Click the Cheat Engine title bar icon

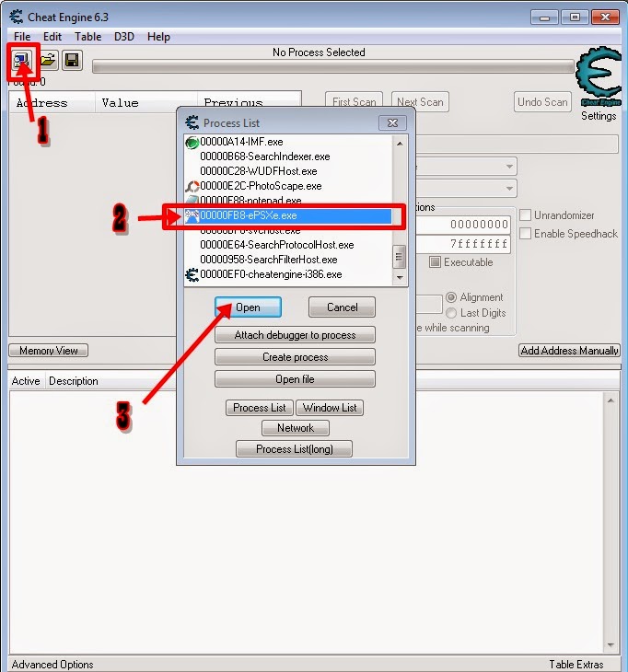coord(17,17)
